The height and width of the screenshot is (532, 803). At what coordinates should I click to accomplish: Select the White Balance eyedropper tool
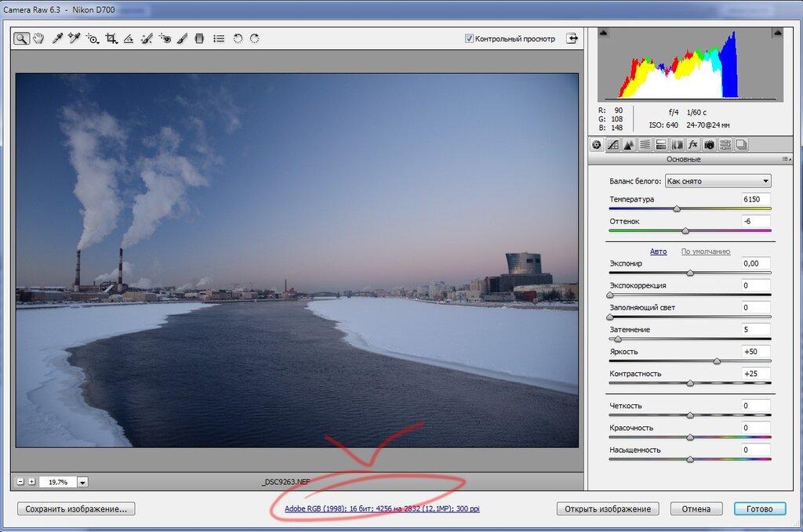[x=57, y=38]
